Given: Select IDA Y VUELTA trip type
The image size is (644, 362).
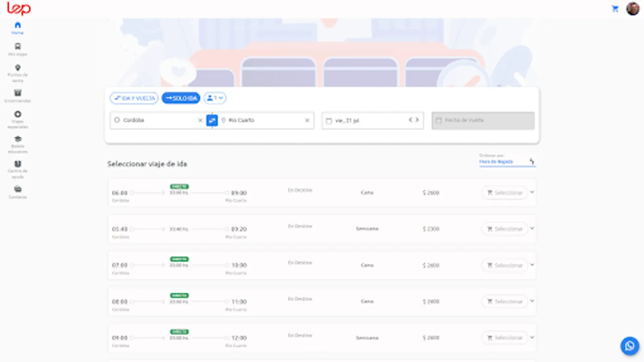Looking at the screenshot, I should pyautogui.click(x=134, y=98).
